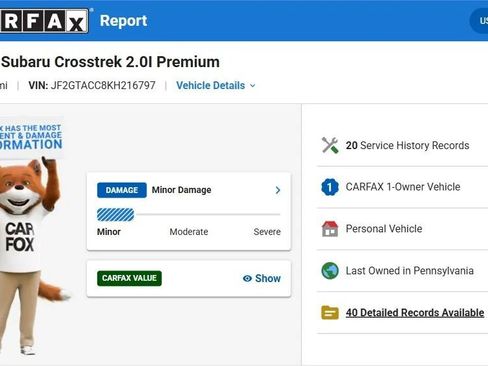Click the eye icon beside Show
This screenshot has height=366, width=488.
click(247, 278)
